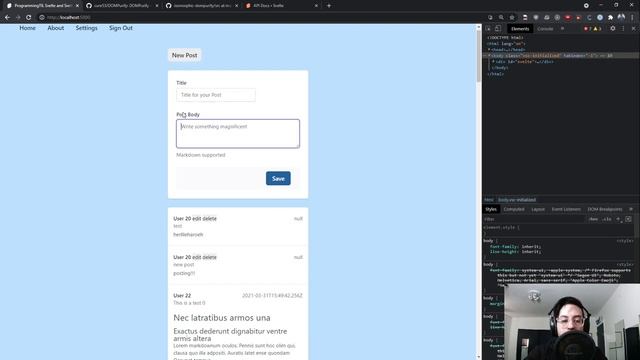This screenshot has width=640, height=360.
Task: Click the New Post button
Action: click(184, 55)
